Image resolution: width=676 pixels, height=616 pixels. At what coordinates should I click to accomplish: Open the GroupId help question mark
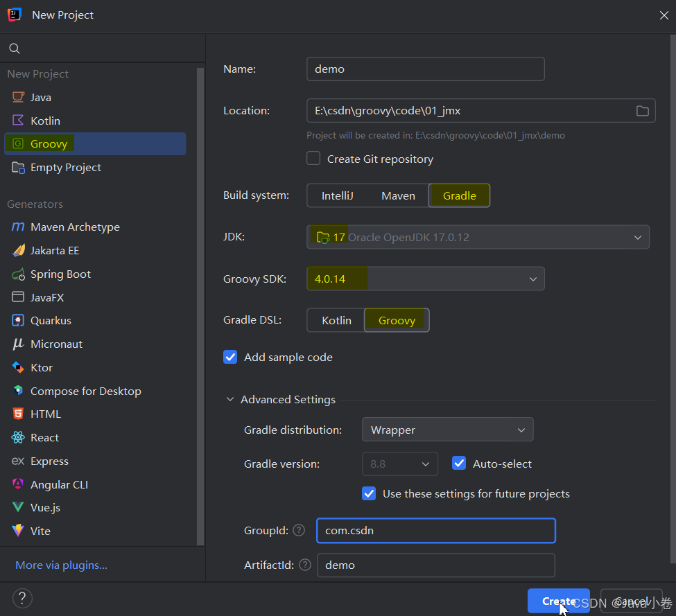click(x=299, y=530)
